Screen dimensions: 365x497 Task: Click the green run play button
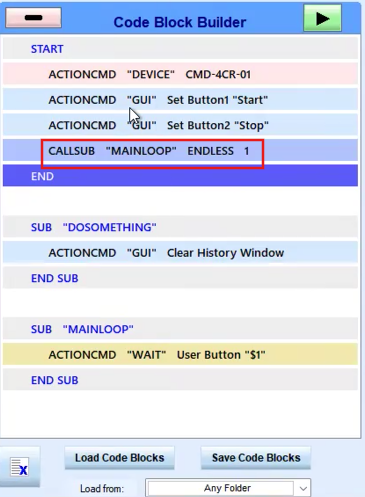pyautogui.click(x=322, y=18)
